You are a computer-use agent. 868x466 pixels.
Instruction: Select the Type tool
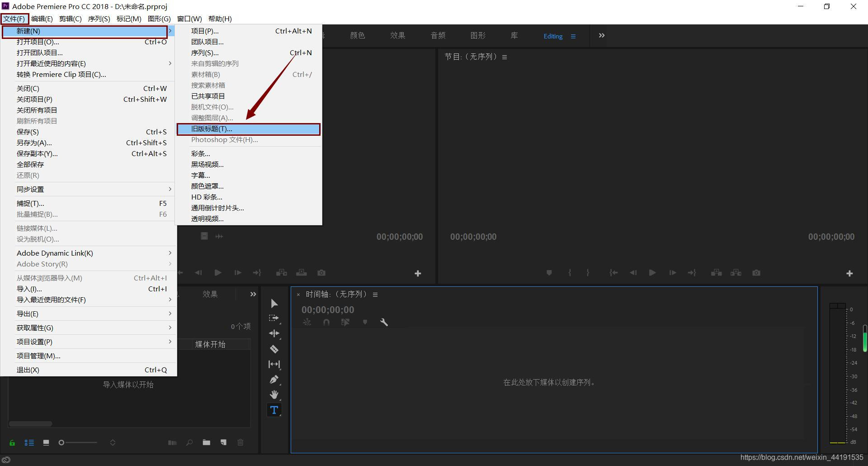[x=274, y=410]
